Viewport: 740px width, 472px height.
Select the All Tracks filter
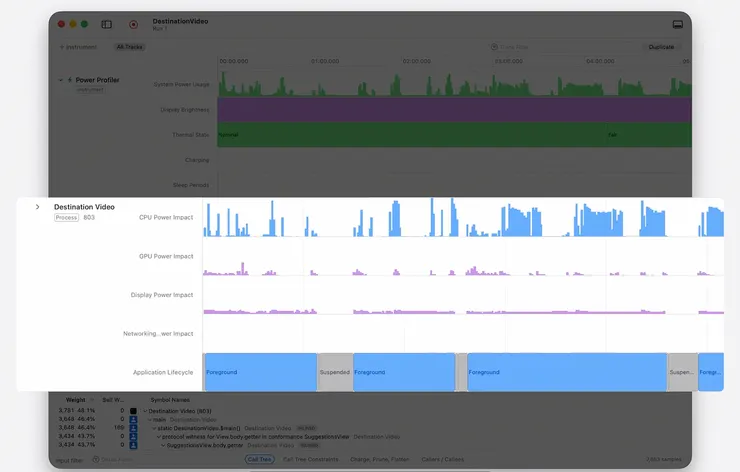129,47
